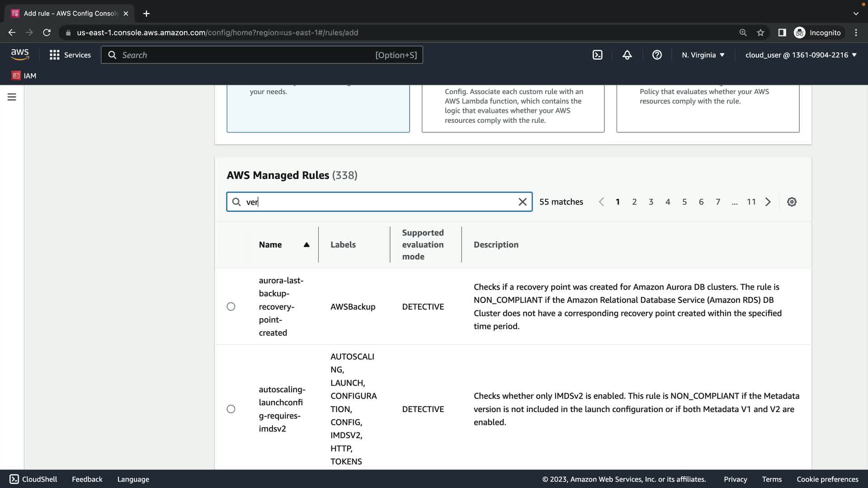
Task: Select the aurora-last-backup-recovery-point-created rule
Action: pos(231,307)
